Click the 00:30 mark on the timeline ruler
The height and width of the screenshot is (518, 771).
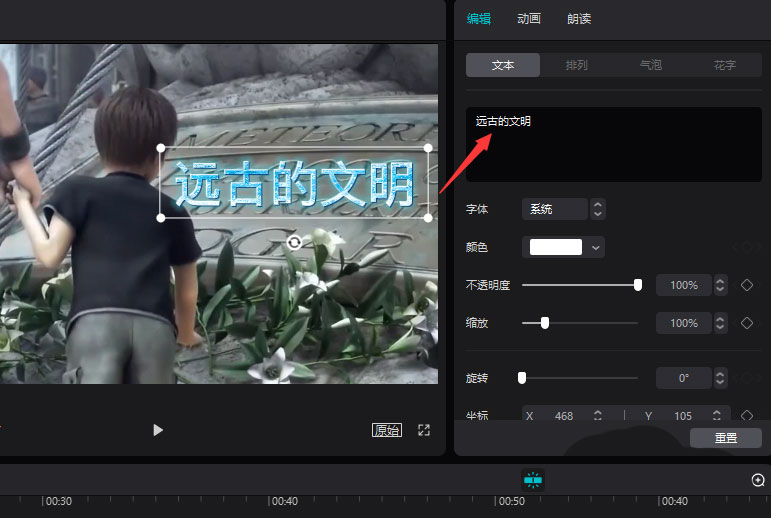pyautogui.click(x=59, y=501)
